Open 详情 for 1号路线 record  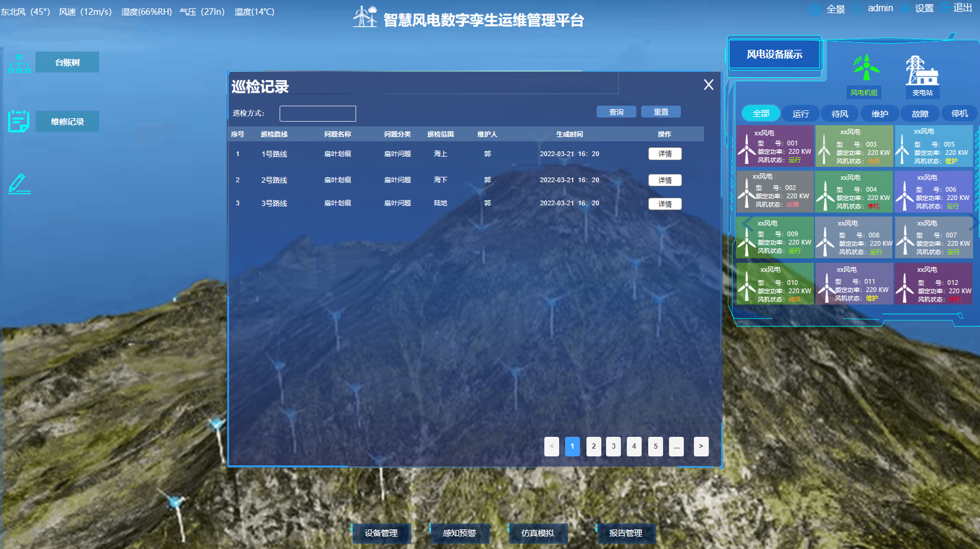(x=664, y=154)
